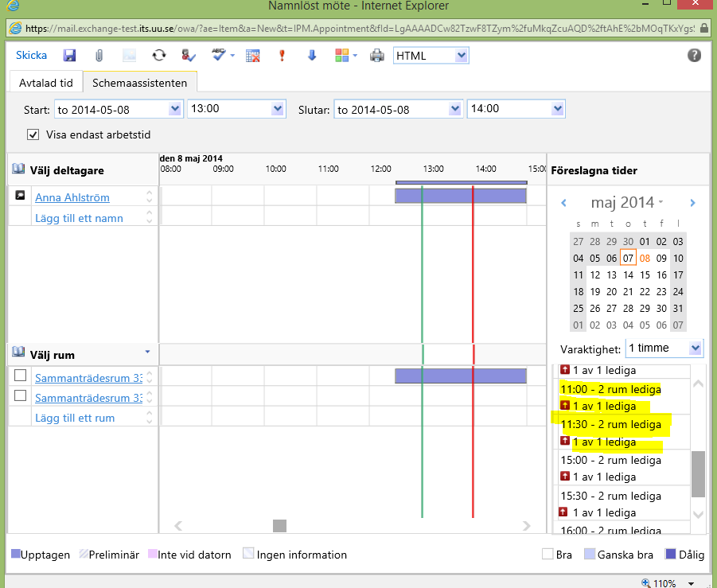Click the Ganska bra legend color swatch

pyautogui.click(x=590, y=554)
